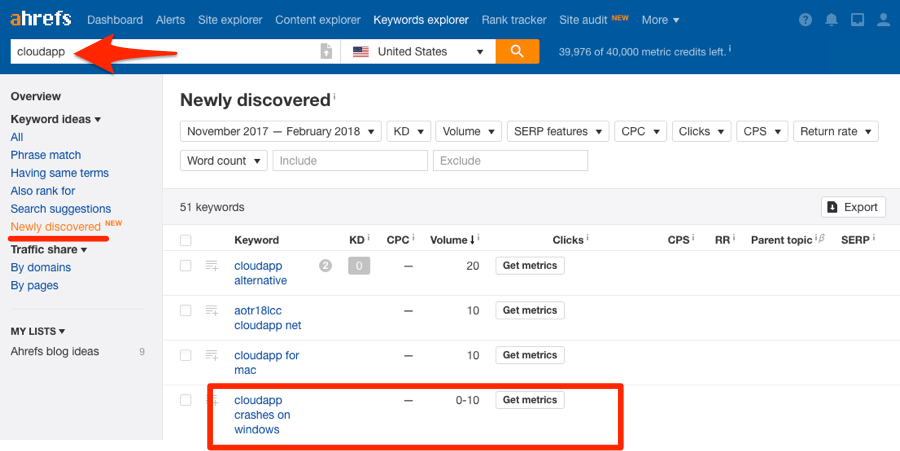Get metrics for cloudapp alternative
The height and width of the screenshot is (451, 900).
(x=530, y=266)
